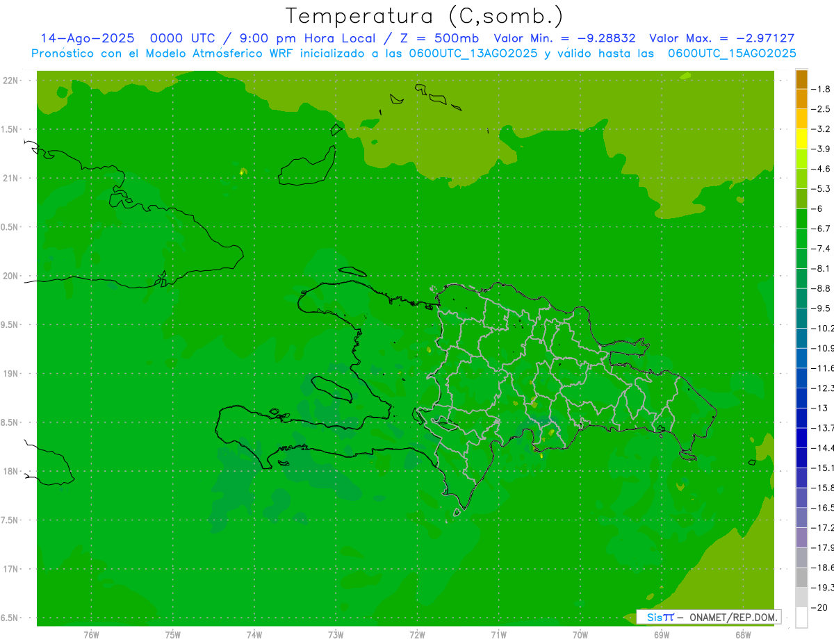This screenshot has height=644, width=834.
Task: Click the 17N latitude label
Action: [x=10, y=569]
